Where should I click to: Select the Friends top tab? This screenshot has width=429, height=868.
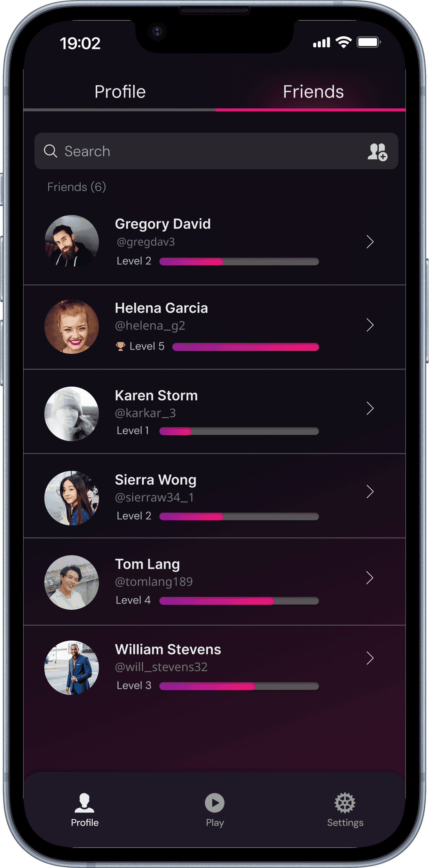tap(313, 92)
